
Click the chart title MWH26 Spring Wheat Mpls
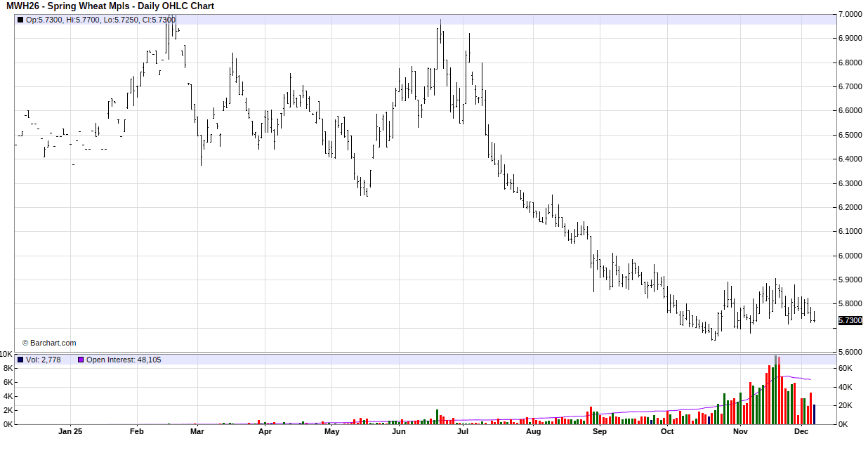pyautogui.click(x=110, y=6)
